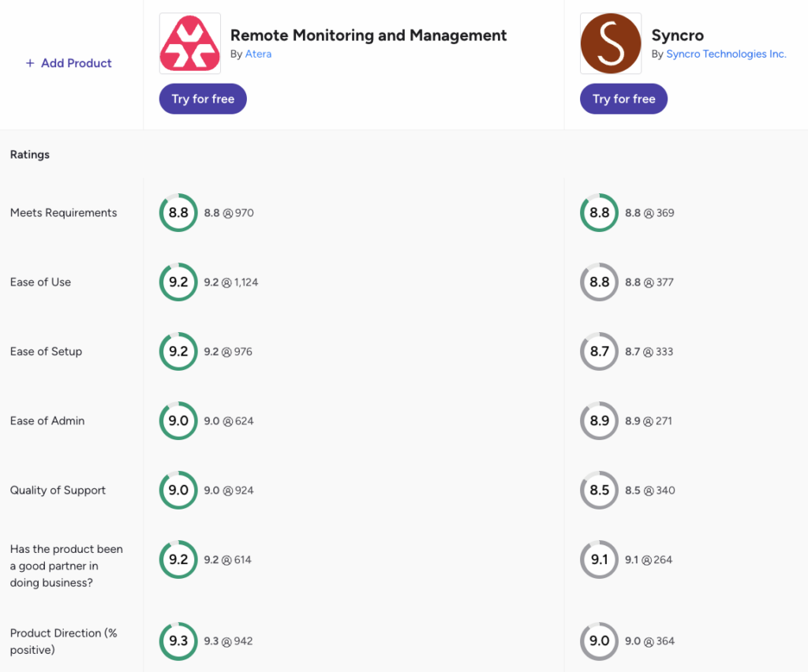Click the Ratings section heading
Image resolution: width=808 pixels, height=672 pixels.
tap(30, 155)
